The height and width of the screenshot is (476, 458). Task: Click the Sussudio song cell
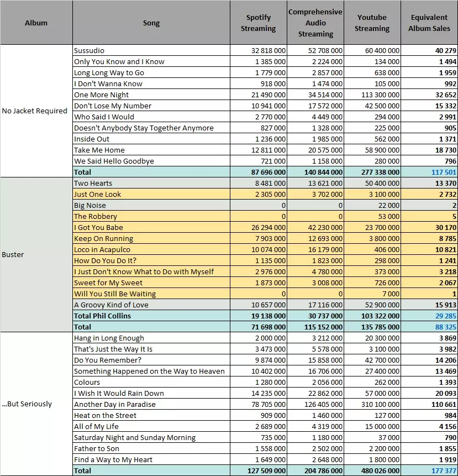coord(151,50)
